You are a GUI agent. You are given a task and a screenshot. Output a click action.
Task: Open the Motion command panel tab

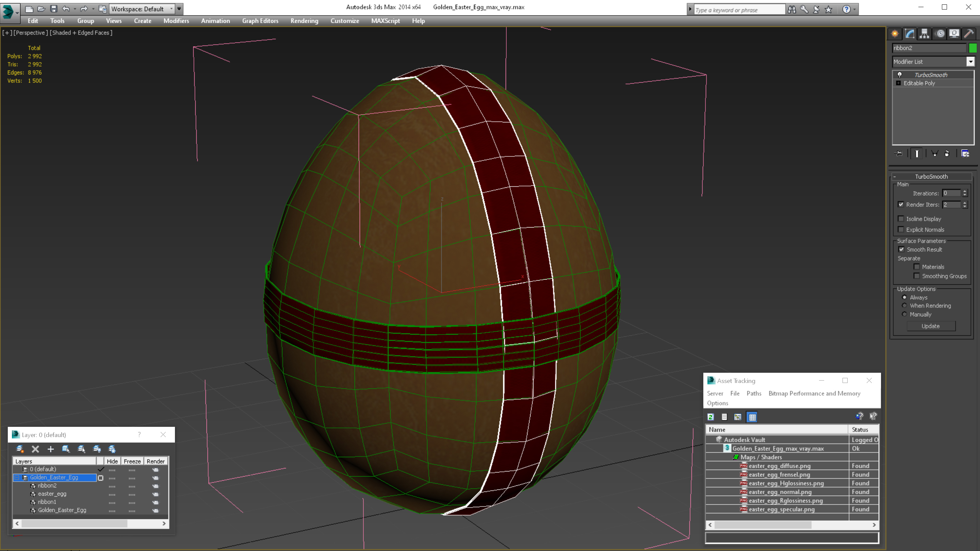940,34
